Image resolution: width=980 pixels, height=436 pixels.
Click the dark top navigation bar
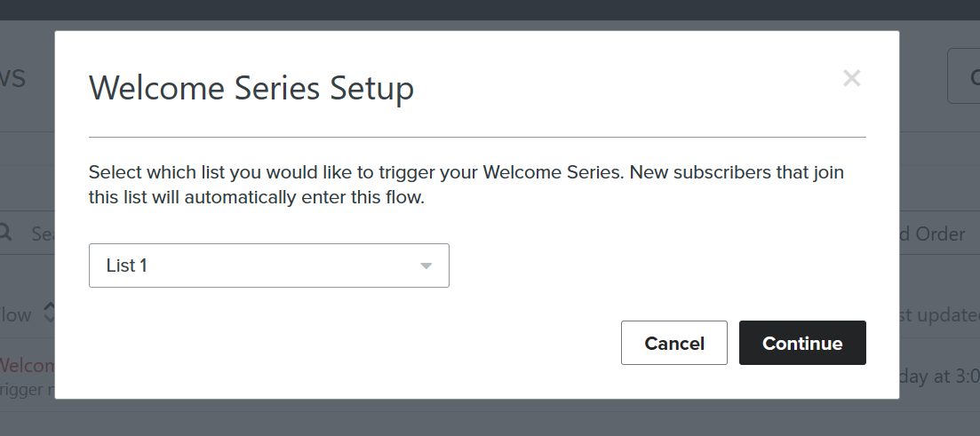click(x=490, y=10)
